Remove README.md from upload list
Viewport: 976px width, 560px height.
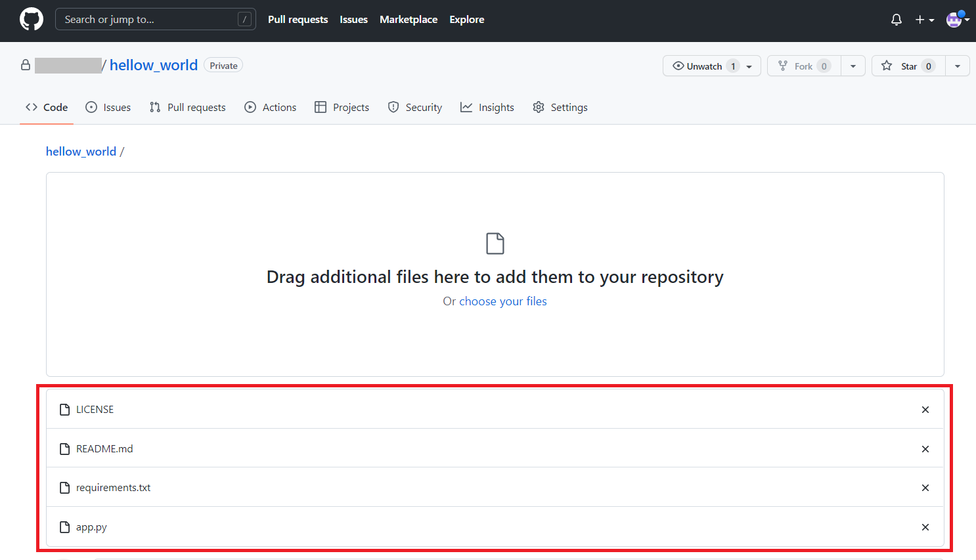(x=925, y=449)
